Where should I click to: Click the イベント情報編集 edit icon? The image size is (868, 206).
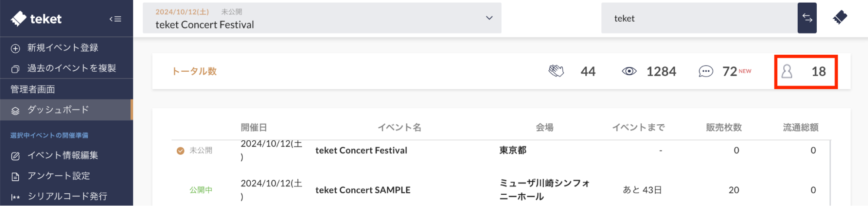coord(16,156)
